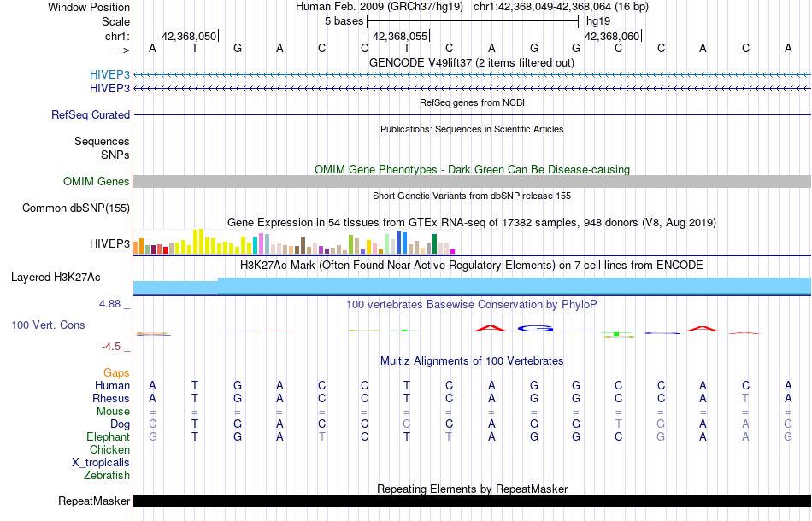The image size is (812, 521).
Task: Click the '100 Vert. Cons' track label
Action: click(x=49, y=325)
